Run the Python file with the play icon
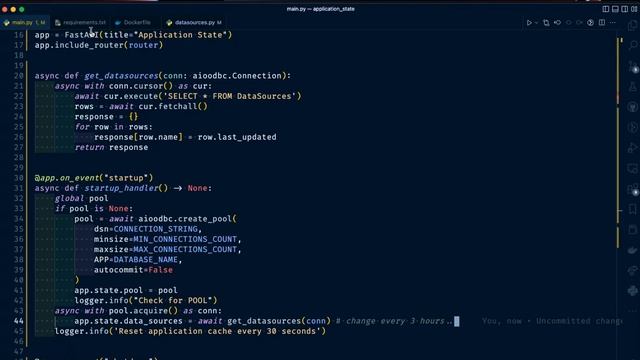Image resolution: width=640 pixels, height=360 pixels. tap(529, 23)
